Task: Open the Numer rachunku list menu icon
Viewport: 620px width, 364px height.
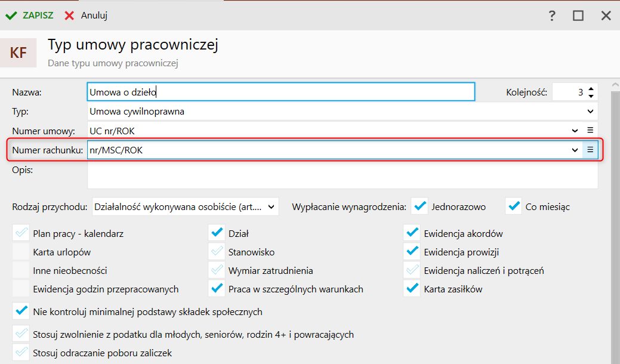Action: pyautogui.click(x=590, y=150)
